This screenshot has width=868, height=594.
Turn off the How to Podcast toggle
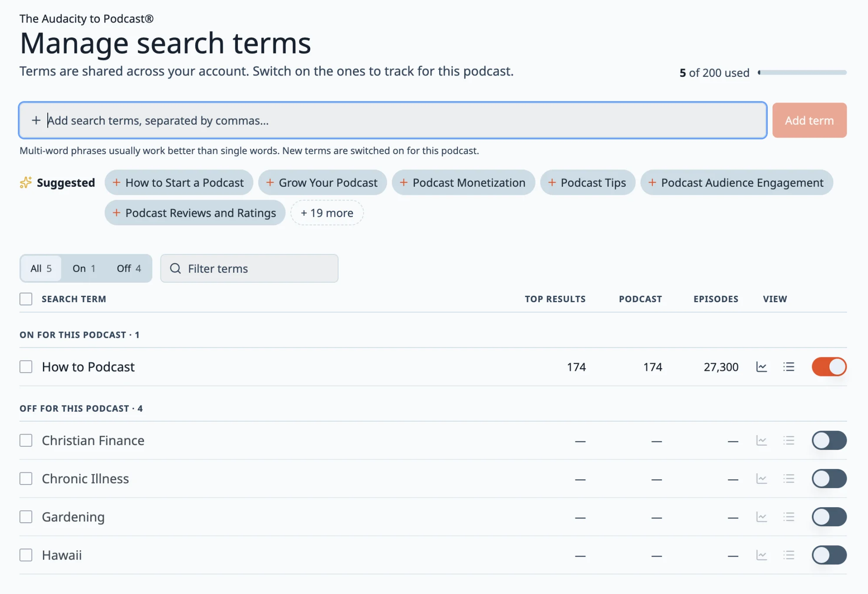coord(829,367)
